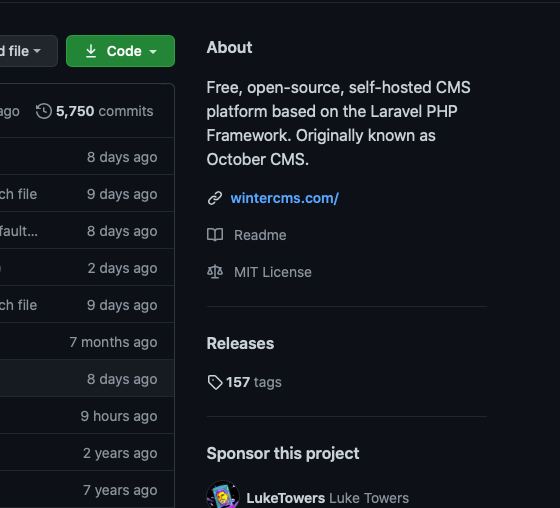
Task: View the MIT License details
Action: (272, 272)
